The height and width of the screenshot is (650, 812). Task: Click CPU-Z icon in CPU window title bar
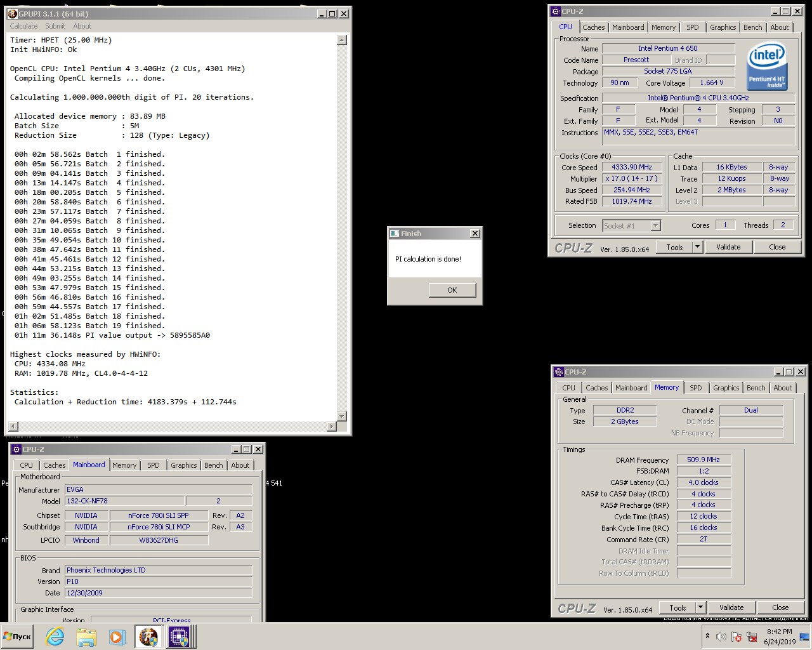(x=556, y=11)
